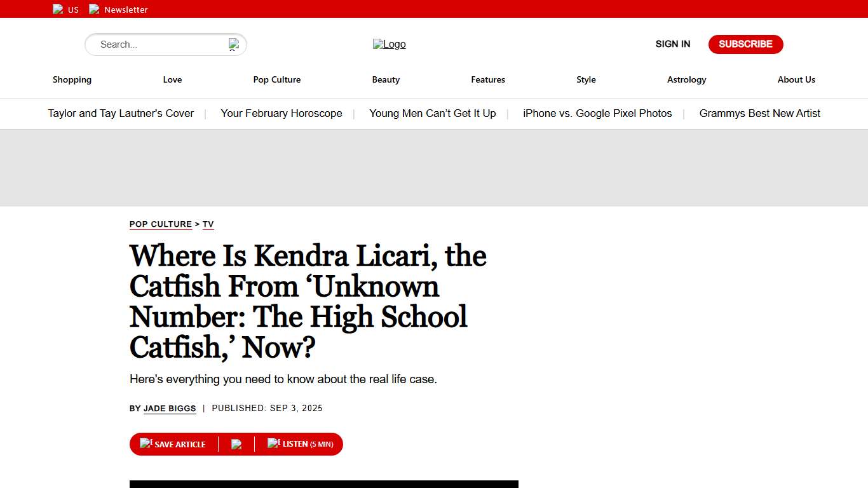Open JADE BIGGS author profile
Viewport: 868px width, 488px height.
coord(170,408)
